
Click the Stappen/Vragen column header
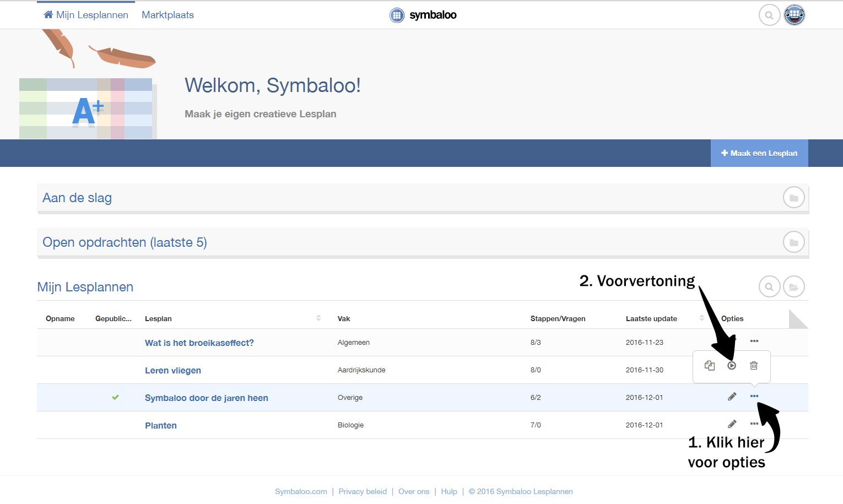(x=558, y=318)
